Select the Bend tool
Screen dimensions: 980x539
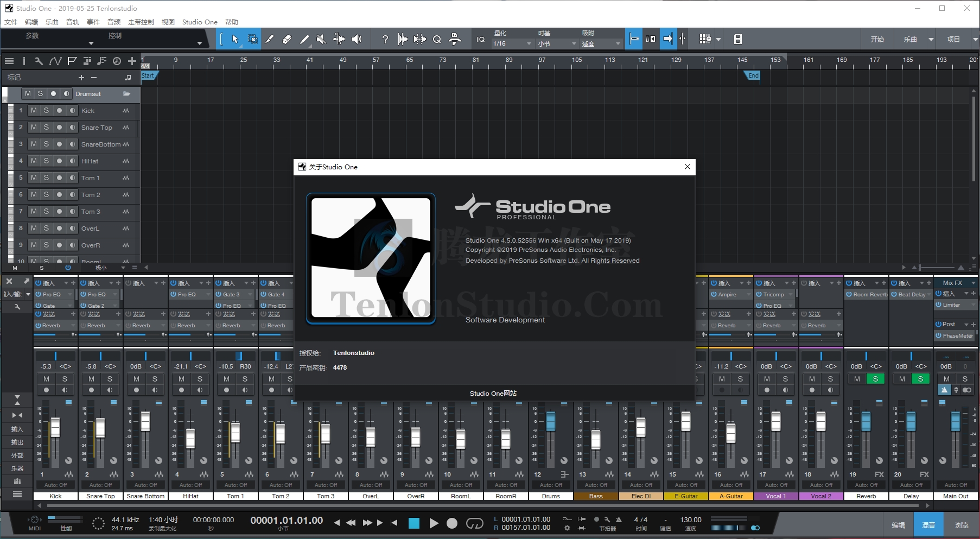(x=339, y=39)
